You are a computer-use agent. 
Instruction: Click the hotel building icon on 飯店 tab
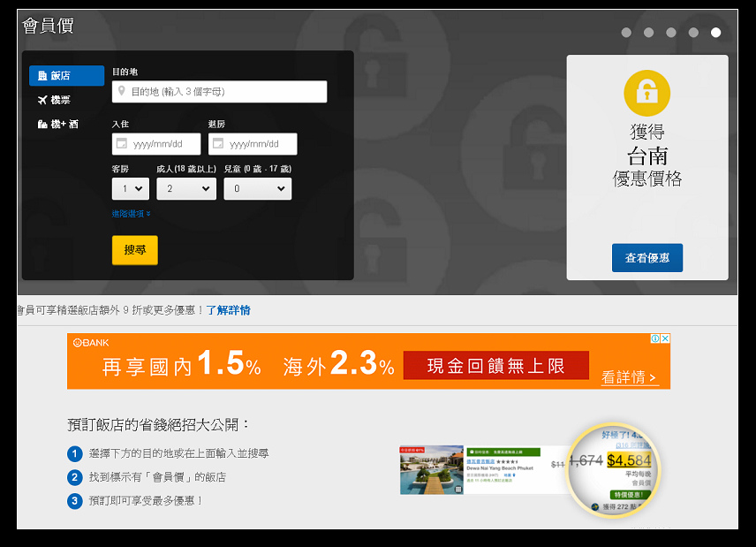pyautogui.click(x=42, y=76)
